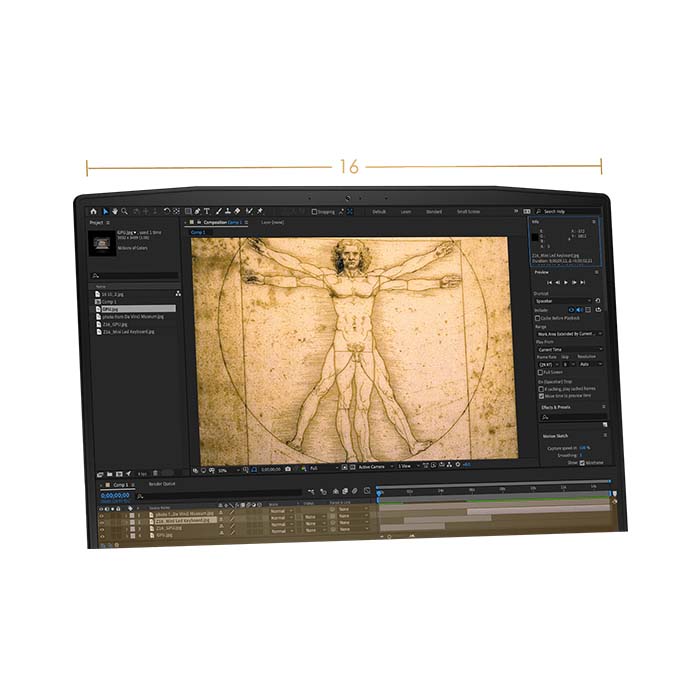Pick the Type text tool
This screenshot has height=700, width=700.
point(207,211)
